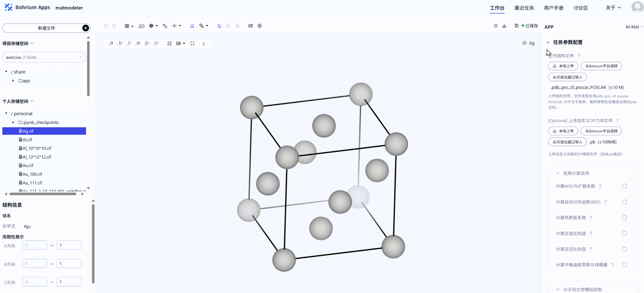Activate the rotate tool
This screenshot has height=293, width=644.
pos(238,26)
